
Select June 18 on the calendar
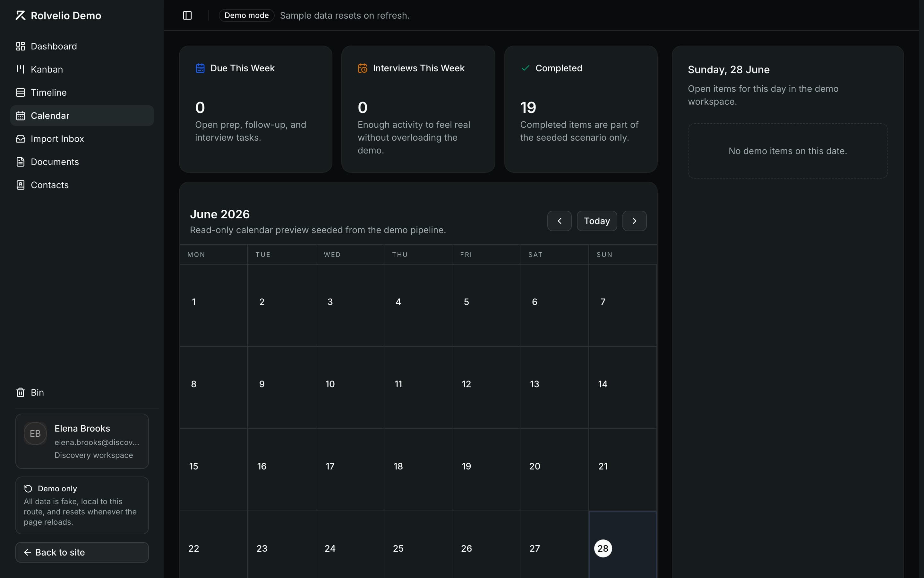[x=418, y=469]
